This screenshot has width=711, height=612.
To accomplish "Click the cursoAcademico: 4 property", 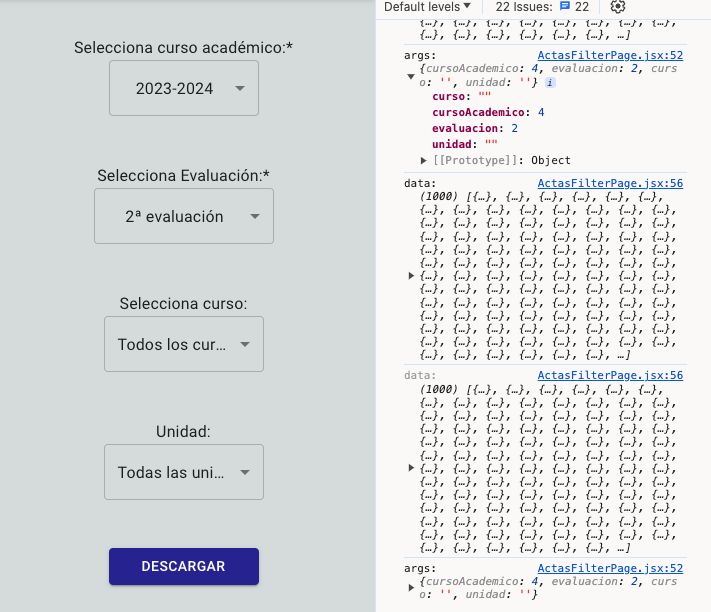I will click(x=488, y=112).
